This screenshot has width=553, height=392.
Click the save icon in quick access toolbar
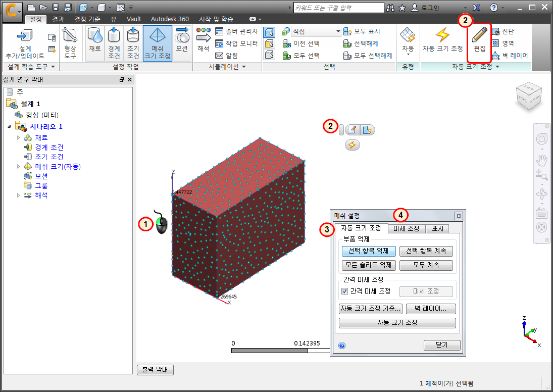[56, 8]
